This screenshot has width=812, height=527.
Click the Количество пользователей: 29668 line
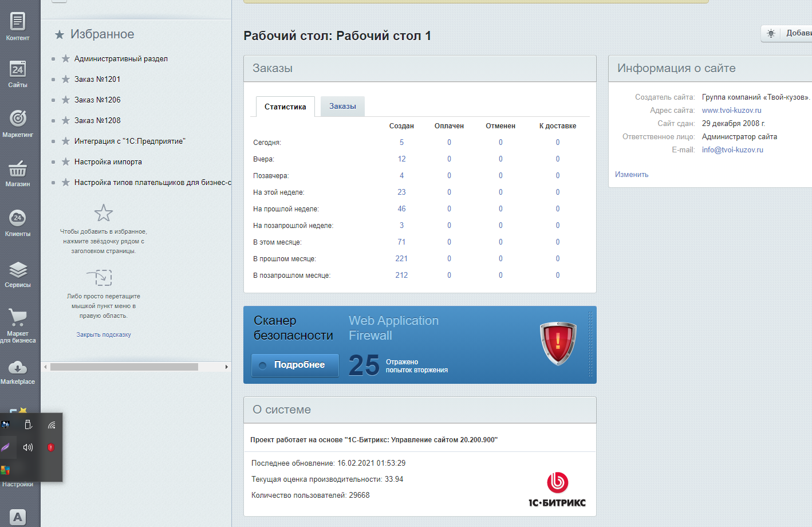click(310, 495)
